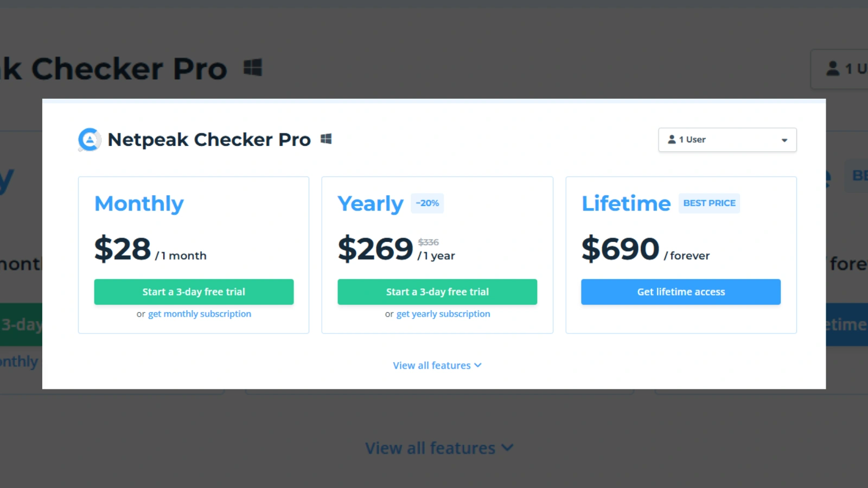868x488 pixels.
Task: Start the 3-day free trial for the Yearly plan
Action: click(x=437, y=292)
